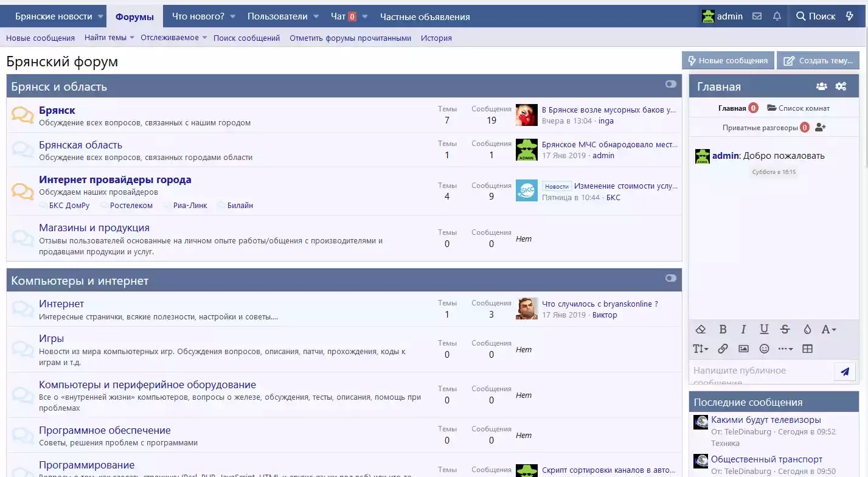Open Магазины и продукция forum

(94, 228)
